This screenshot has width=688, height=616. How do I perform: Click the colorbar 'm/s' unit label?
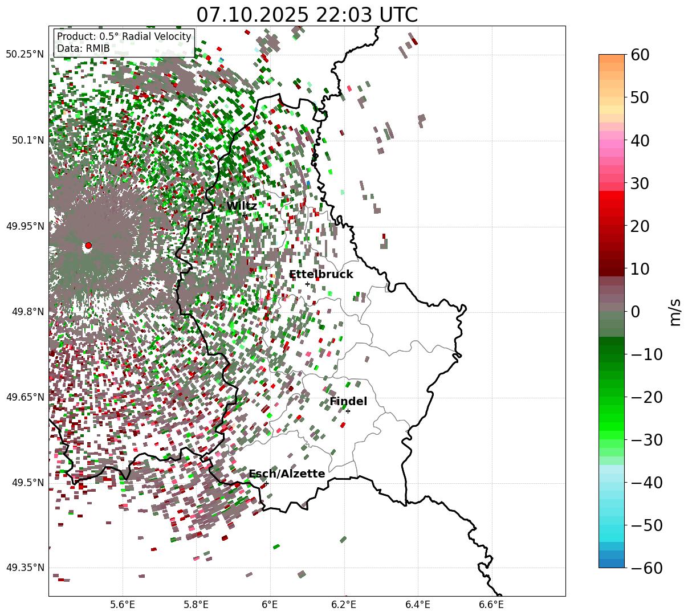coord(675,311)
